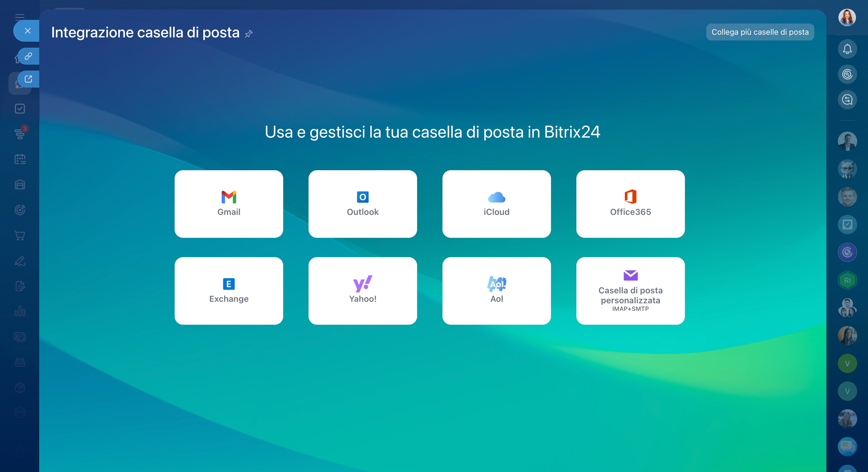Open chat with the RI hexagon contact
868x472 pixels.
pos(847,280)
